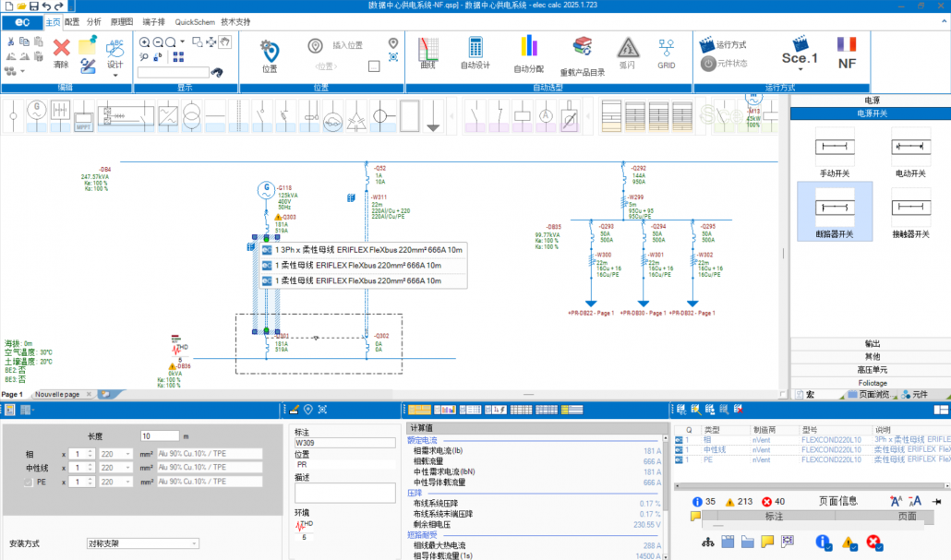Click the red X clear icon
The width and height of the screenshot is (951, 560).
click(61, 48)
